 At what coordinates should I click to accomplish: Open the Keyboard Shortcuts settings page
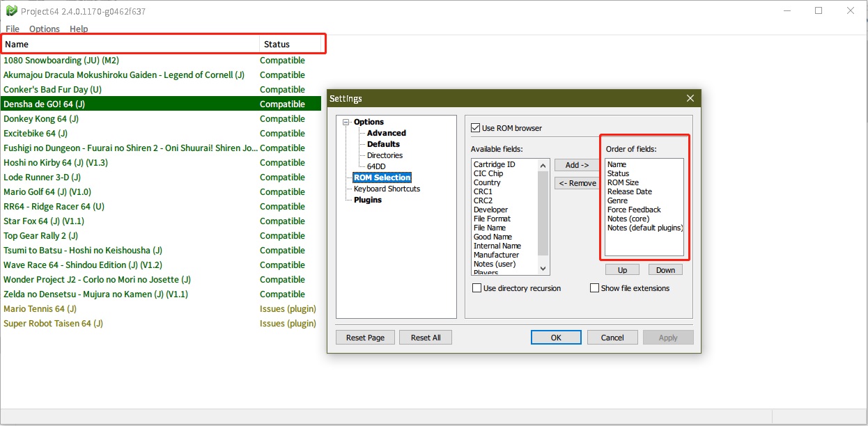(x=385, y=188)
